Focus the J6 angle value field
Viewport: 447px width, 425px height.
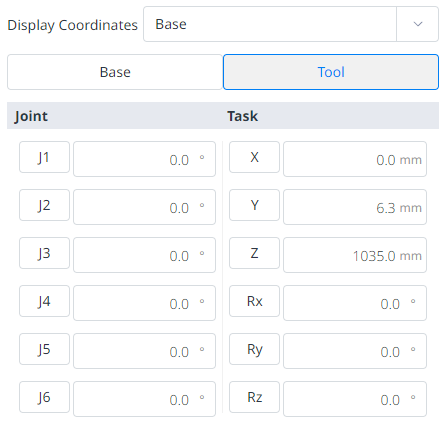pos(144,399)
